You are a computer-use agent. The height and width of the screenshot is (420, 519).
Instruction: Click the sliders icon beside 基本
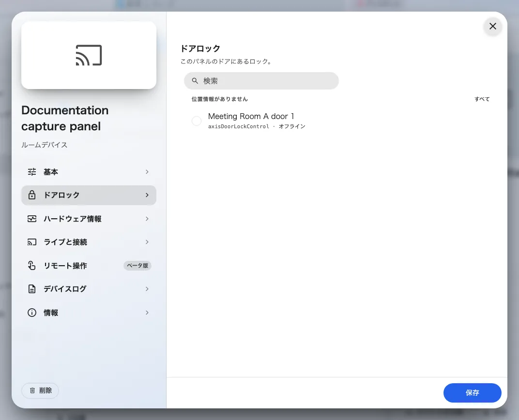(32, 172)
